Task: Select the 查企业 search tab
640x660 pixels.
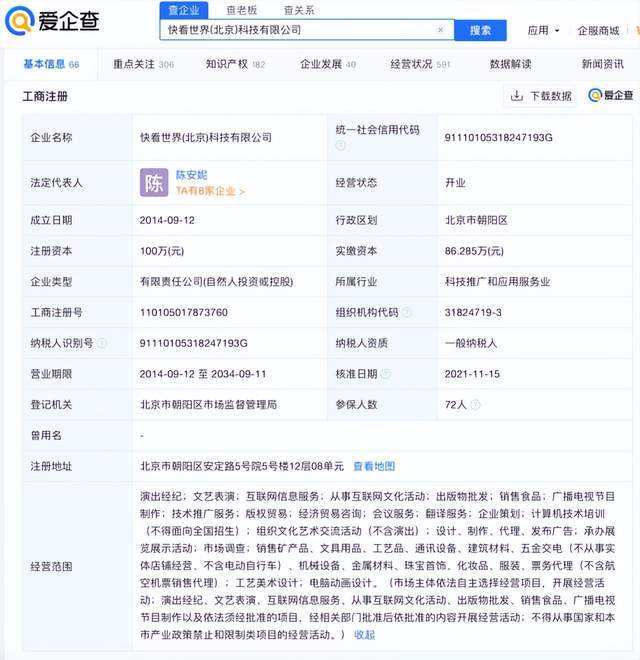Action: [x=184, y=10]
